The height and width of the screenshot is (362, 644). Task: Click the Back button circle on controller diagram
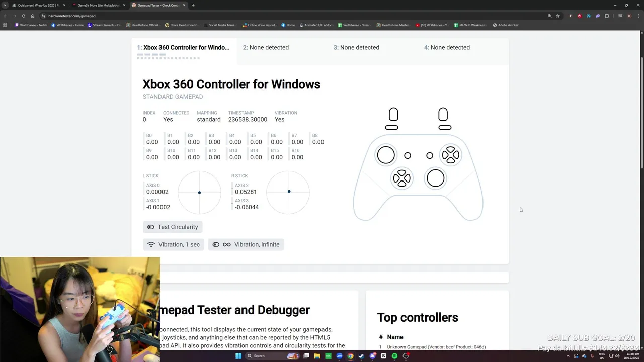point(408,156)
